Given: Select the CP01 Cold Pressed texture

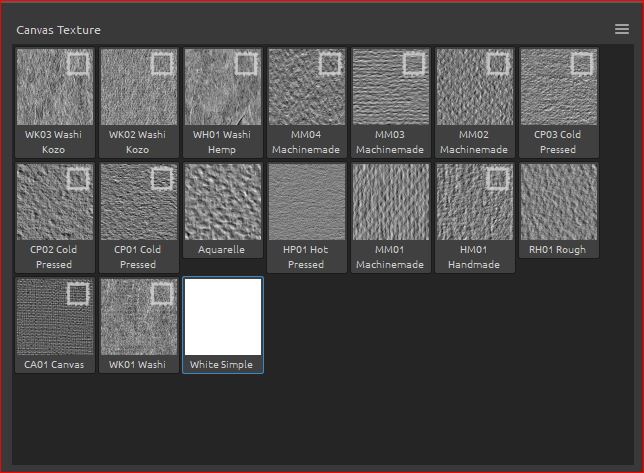Looking at the screenshot, I should 139,210.
